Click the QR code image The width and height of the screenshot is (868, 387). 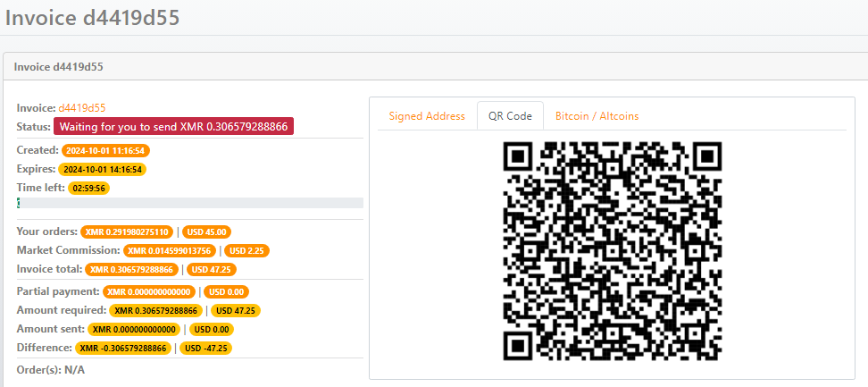coord(612,252)
